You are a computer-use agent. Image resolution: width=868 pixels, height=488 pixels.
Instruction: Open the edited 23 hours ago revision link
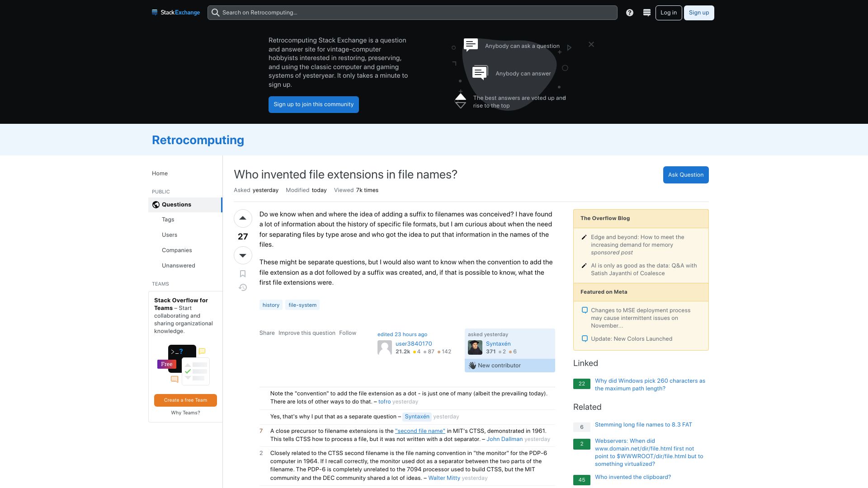(x=402, y=334)
